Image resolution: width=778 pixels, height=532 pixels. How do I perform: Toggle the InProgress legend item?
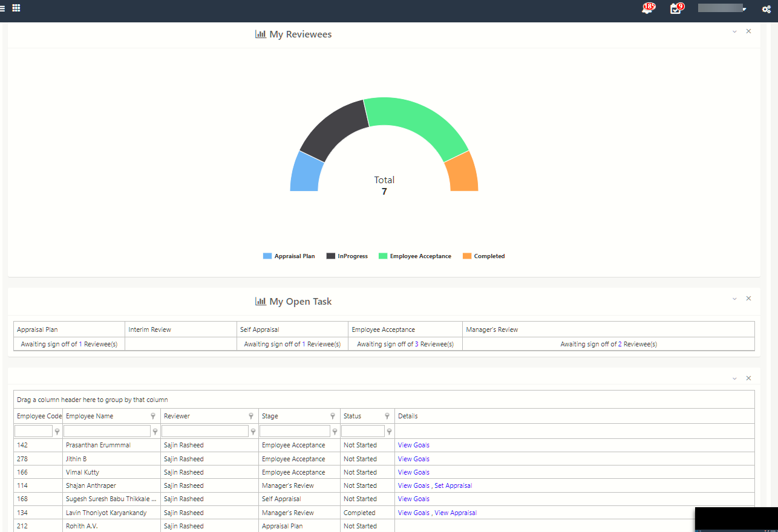pyautogui.click(x=347, y=256)
